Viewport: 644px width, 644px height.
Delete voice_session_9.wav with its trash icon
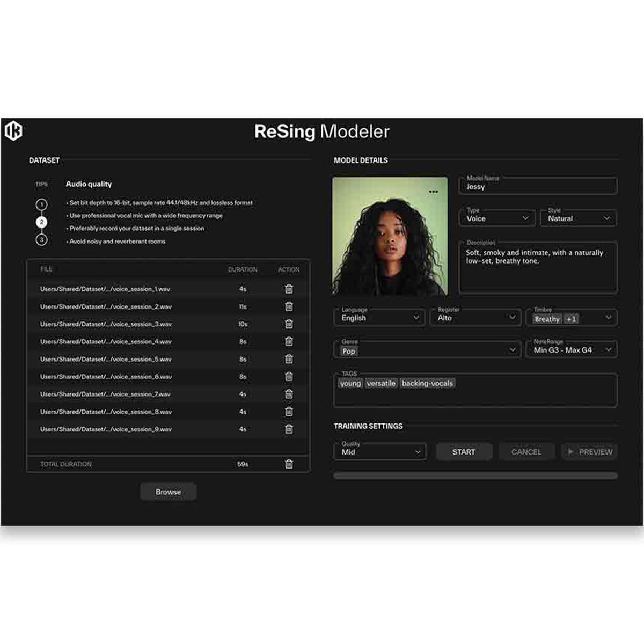[289, 429]
